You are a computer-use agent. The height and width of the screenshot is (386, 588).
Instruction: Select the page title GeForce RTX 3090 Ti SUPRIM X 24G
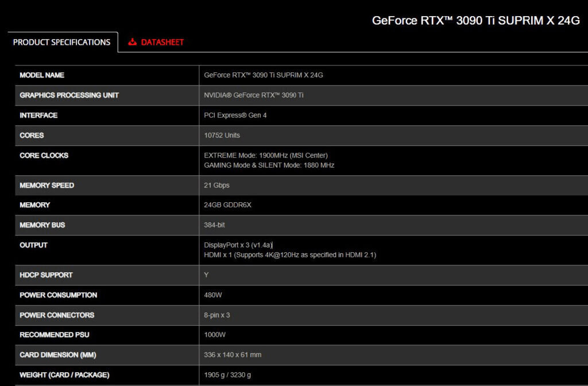475,20
